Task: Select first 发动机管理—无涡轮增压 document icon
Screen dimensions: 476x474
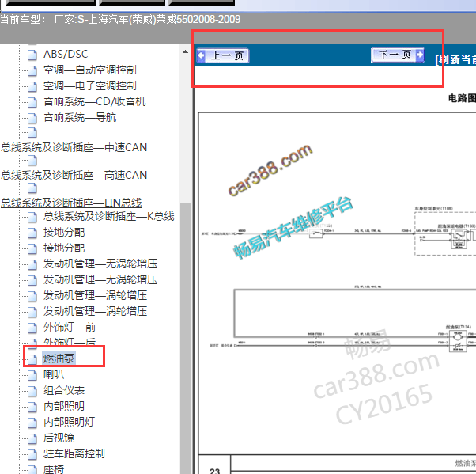Action: click(32, 264)
